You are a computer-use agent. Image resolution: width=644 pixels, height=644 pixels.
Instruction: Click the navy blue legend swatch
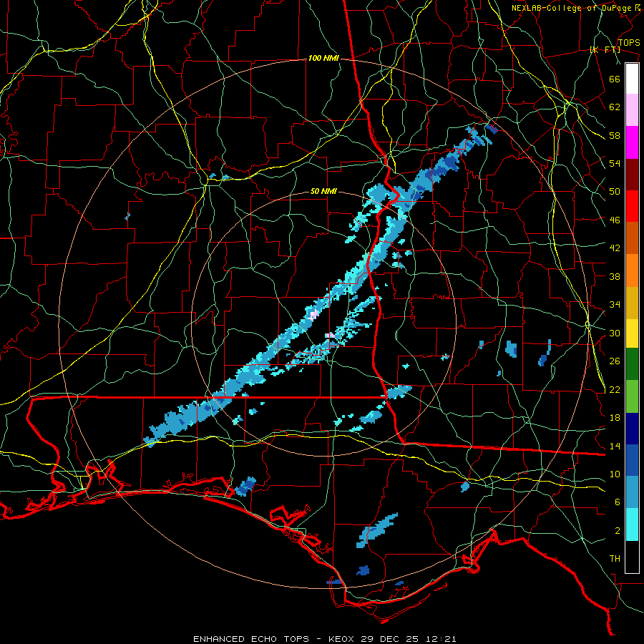coord(632,429)
